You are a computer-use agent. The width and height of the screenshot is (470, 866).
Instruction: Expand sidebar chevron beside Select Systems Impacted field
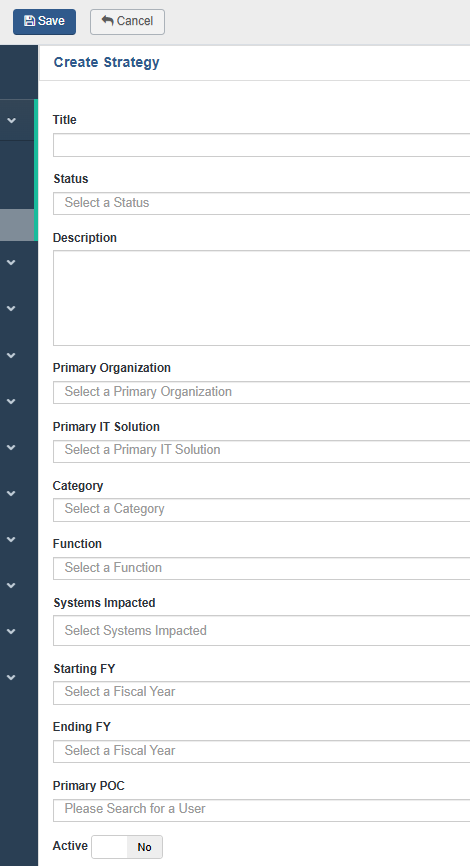click(x=12, y=631)
